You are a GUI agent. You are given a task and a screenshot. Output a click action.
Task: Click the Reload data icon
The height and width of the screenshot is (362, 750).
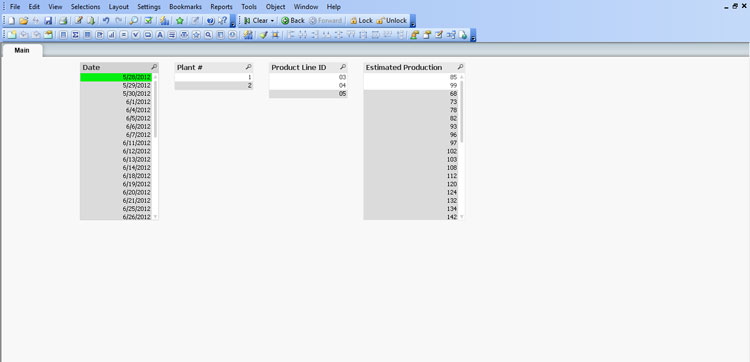point(91,21)
